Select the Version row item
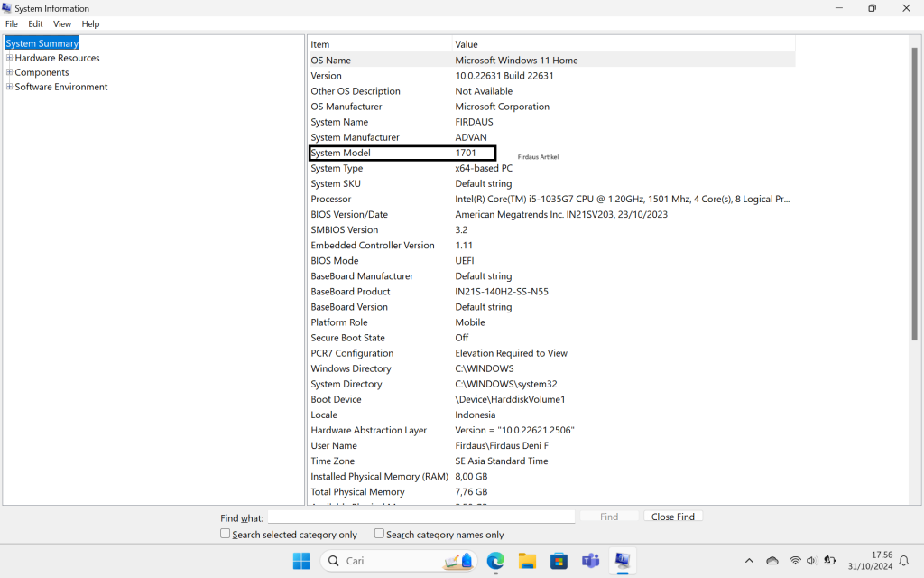 click(327, 76)
